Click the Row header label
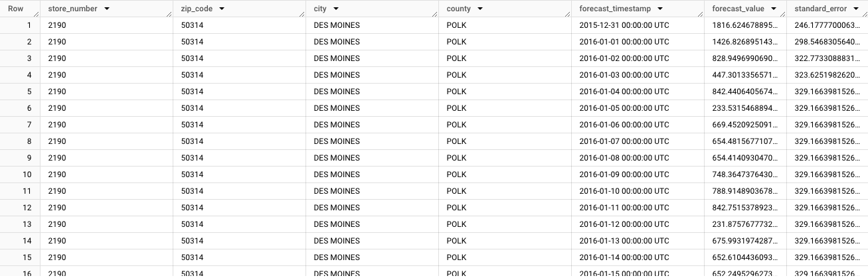The height and width of the screenshot is (278, 868). point(15,9)
